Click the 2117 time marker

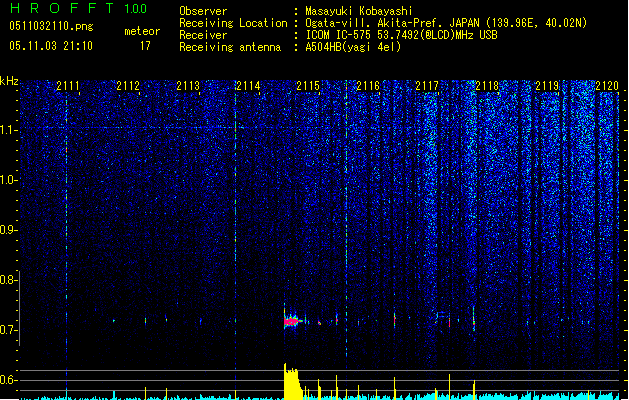[427, 86]
